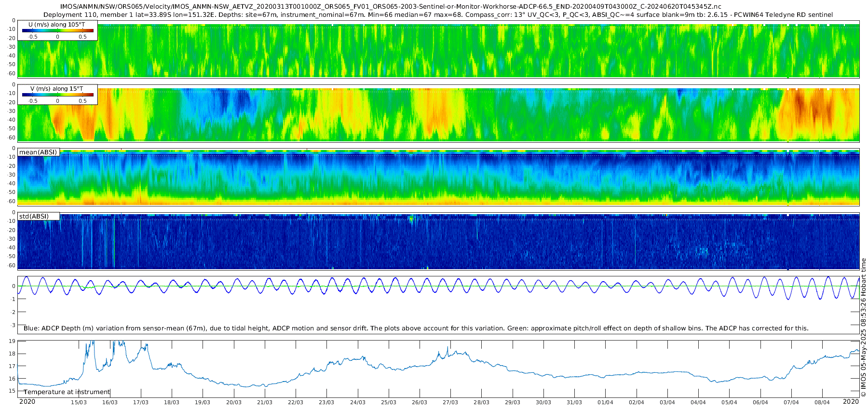Click the 06/04 date tick label
The image size is (868, 410).
(760, 402)
